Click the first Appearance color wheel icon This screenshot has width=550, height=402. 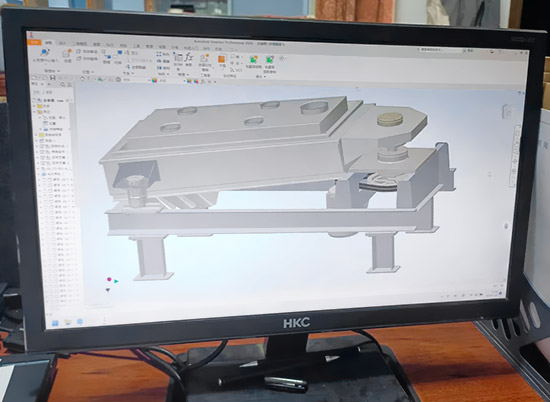tap(154, 80)
